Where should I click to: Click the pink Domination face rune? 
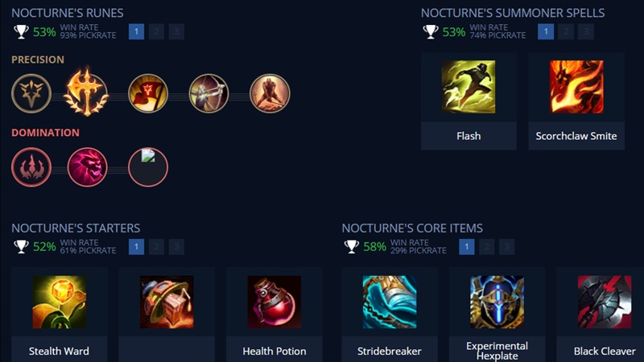tap(87, 167)
